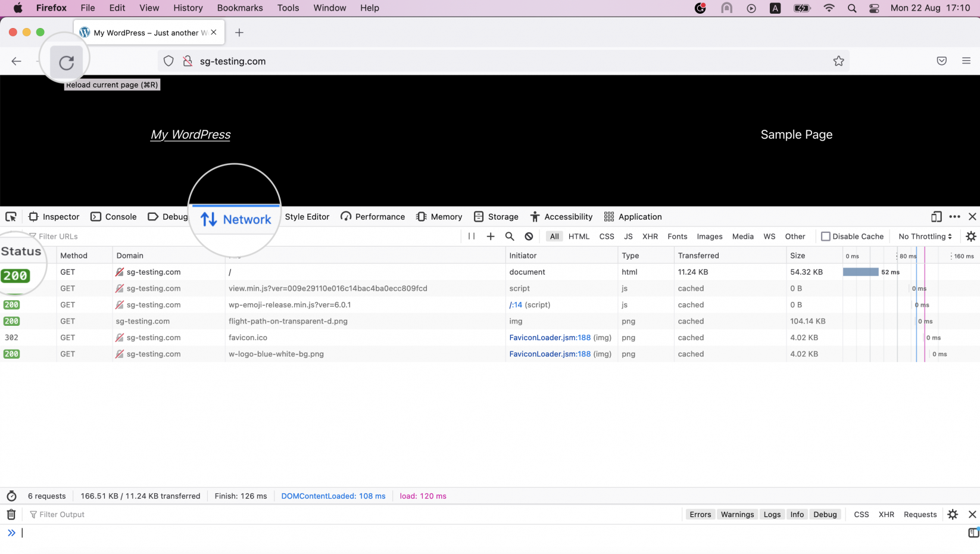Viewport: 980px width, 554px height.
Task: Filter requests by XHR
Action: point(650,236)
